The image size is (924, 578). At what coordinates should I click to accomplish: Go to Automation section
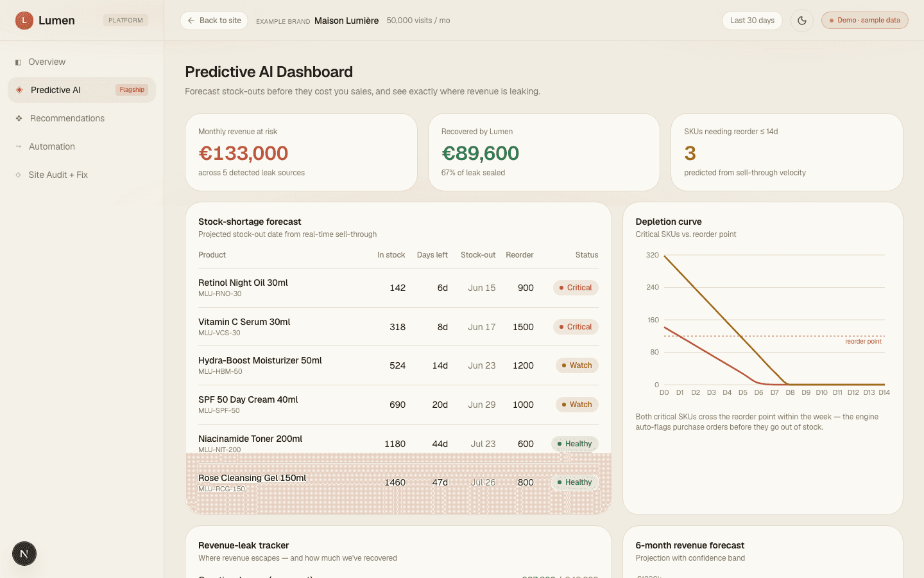pos(81,146)
